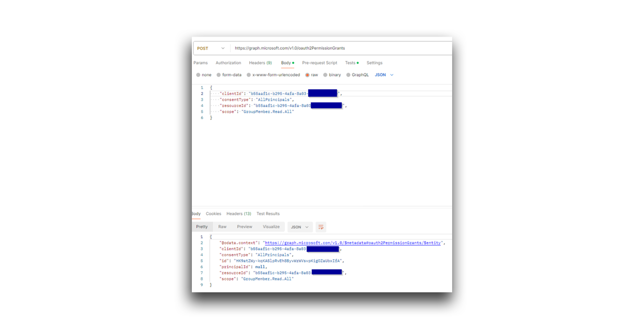Open the request body JSON format dropdown
The height and width of the screenshot is (329, 644).
384,75
